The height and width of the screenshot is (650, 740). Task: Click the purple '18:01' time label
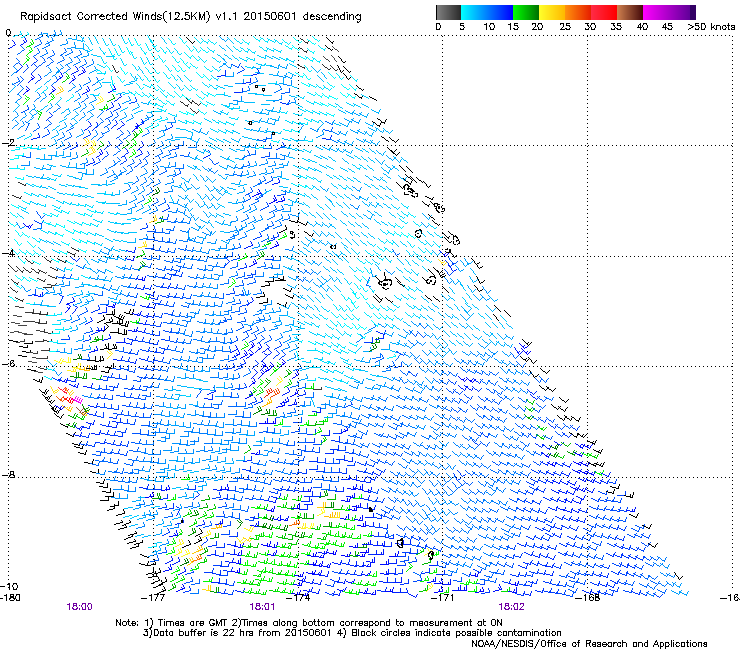point(262,607)
